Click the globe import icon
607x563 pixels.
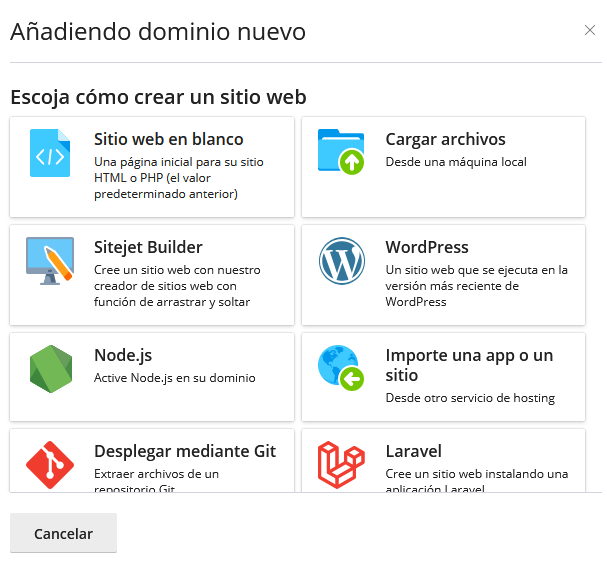341,369
